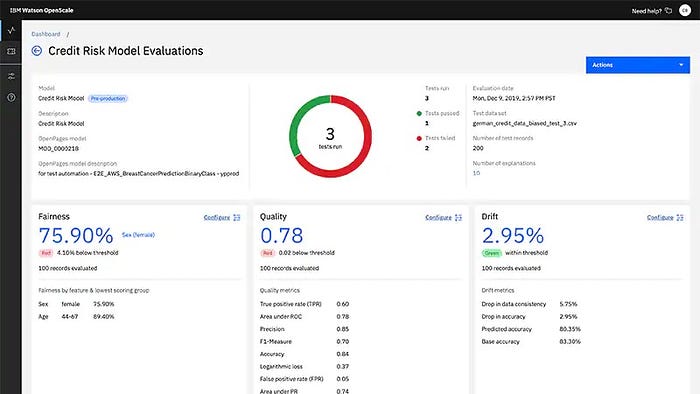Click the F1-Measure metric row

coord(304,341)
